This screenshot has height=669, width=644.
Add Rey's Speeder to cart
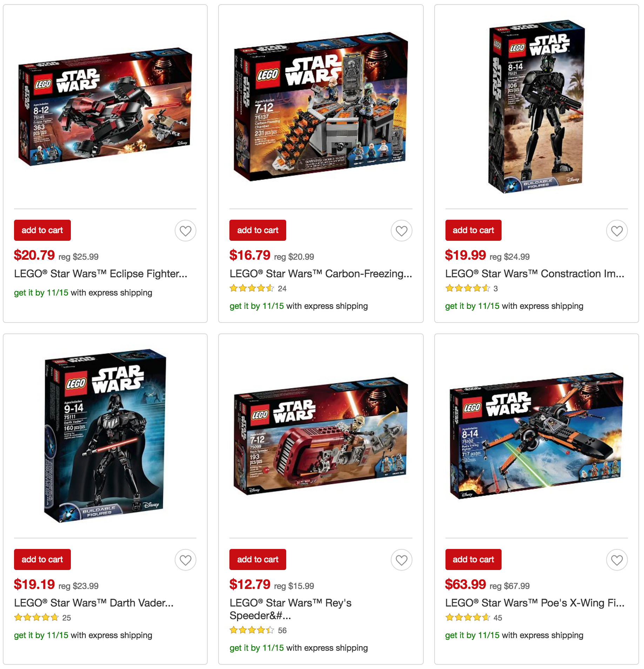tap(258, 559)
